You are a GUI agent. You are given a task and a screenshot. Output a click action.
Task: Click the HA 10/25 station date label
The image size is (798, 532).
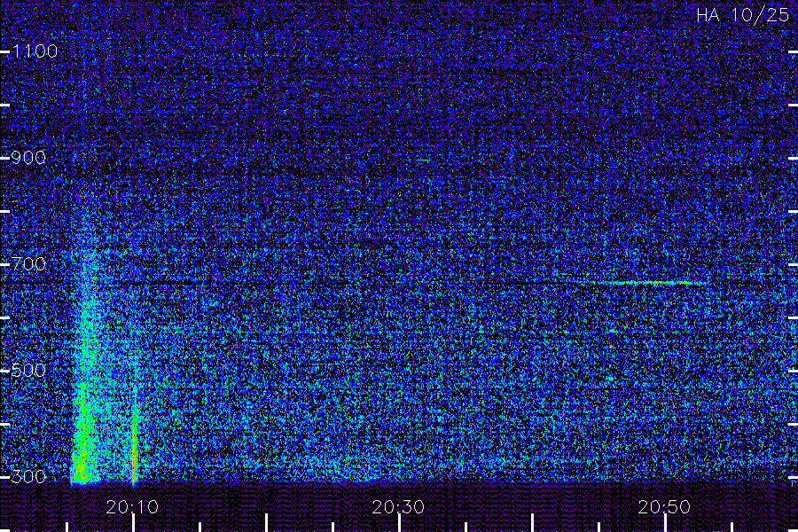click(x=742, y=15)
